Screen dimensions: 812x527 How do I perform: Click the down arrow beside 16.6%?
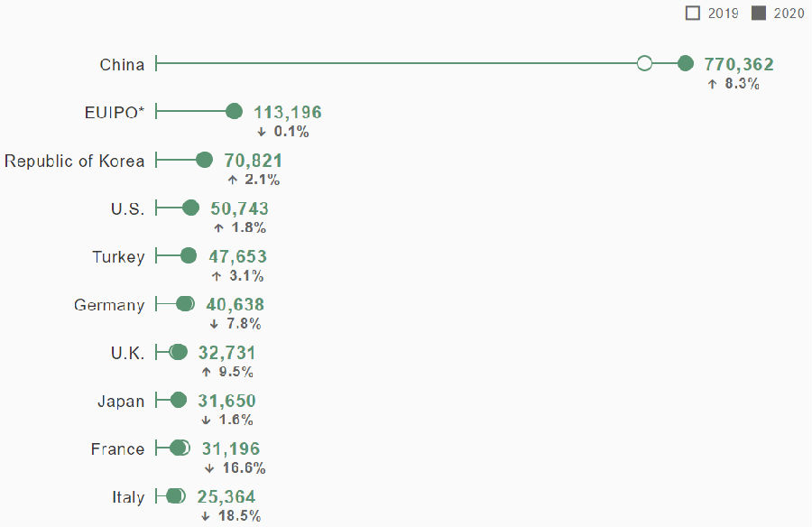click(209, 468)
